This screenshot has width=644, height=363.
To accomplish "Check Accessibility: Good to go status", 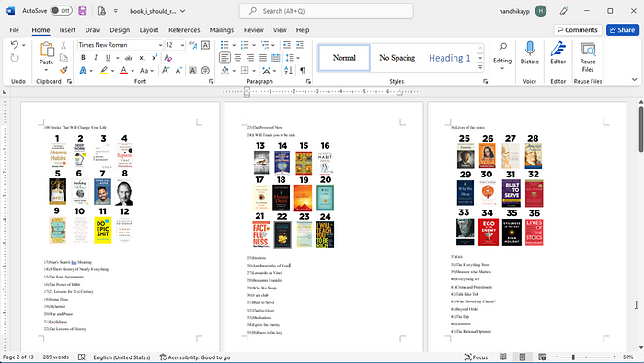I will 195,357.
